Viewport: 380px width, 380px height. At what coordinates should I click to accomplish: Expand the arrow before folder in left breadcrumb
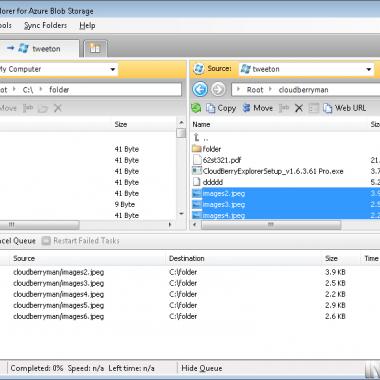pos(41,90)
